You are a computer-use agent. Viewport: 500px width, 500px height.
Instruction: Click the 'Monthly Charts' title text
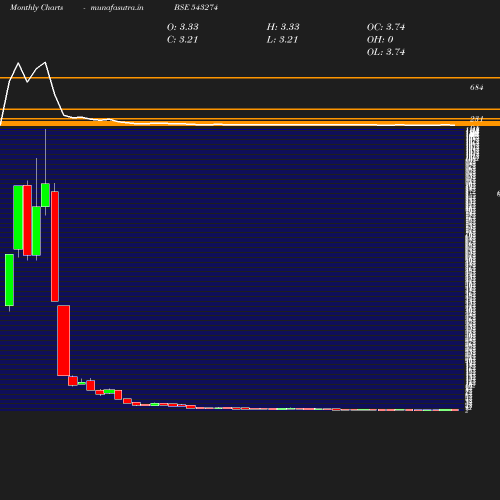point(36,7)
